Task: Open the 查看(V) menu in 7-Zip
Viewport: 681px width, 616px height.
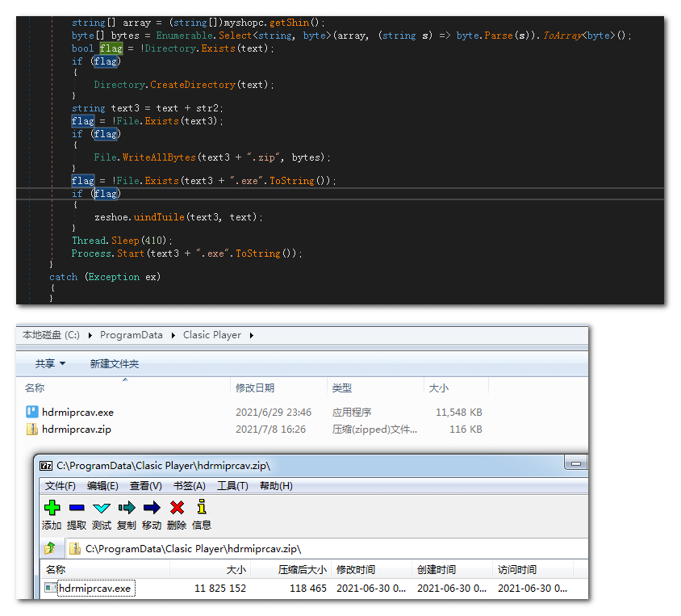Action: (x=146, y=486)
